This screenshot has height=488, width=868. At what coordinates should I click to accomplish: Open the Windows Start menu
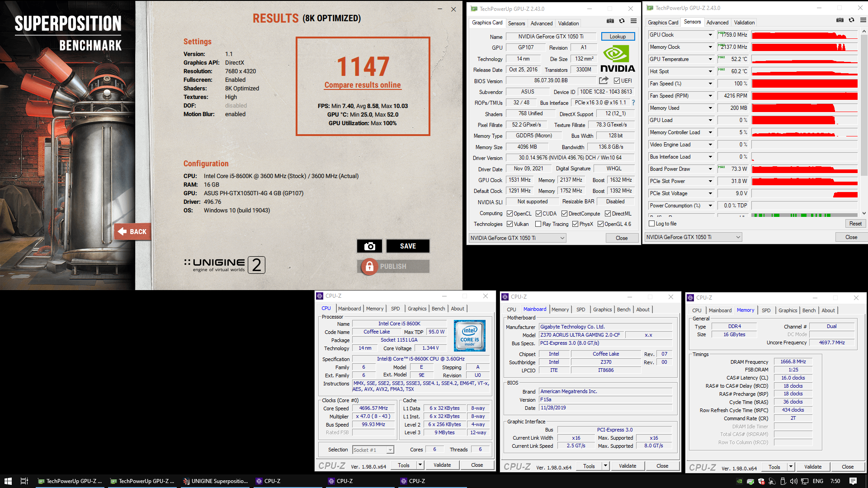pos(8,481)
